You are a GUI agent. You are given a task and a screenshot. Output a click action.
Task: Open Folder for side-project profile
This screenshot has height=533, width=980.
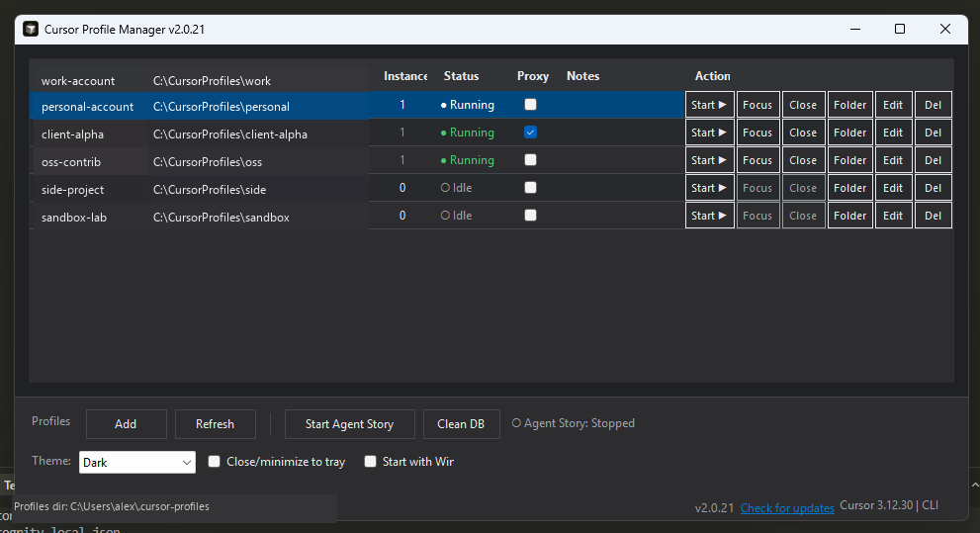click(x=850, y=188)
